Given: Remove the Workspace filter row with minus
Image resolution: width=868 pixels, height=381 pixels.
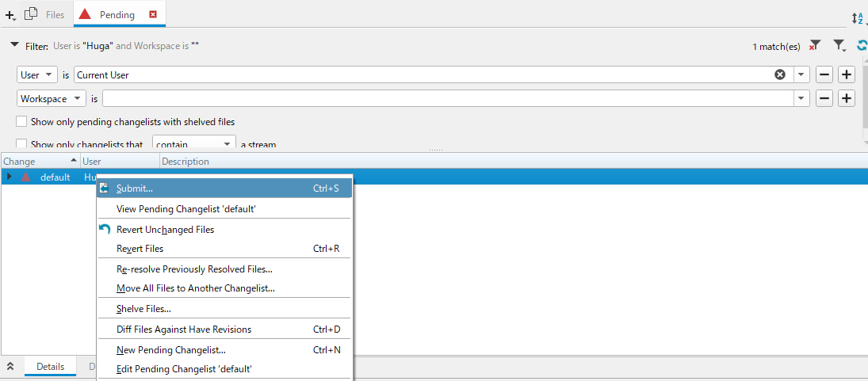Looking at the screenshot, I should tap(824, 99).
